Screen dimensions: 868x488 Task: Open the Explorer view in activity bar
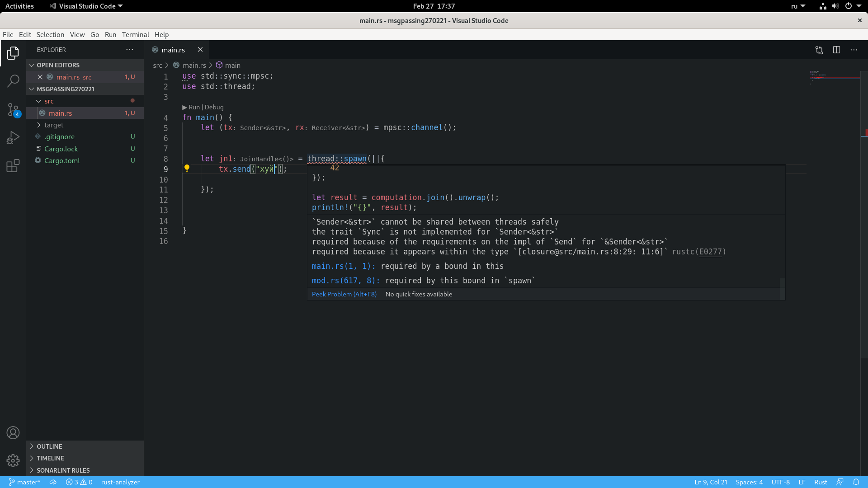click(13, 53)
